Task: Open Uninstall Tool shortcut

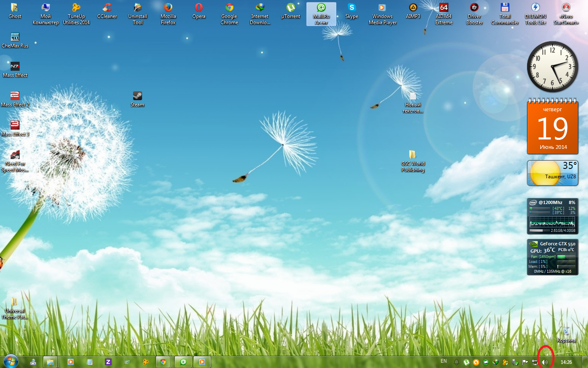Action: (138, 14)
